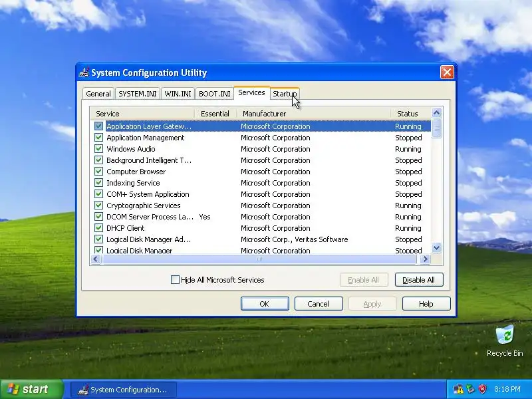Toggle Logical Disk Manager Administrative checkbox

tap(98, 239)
